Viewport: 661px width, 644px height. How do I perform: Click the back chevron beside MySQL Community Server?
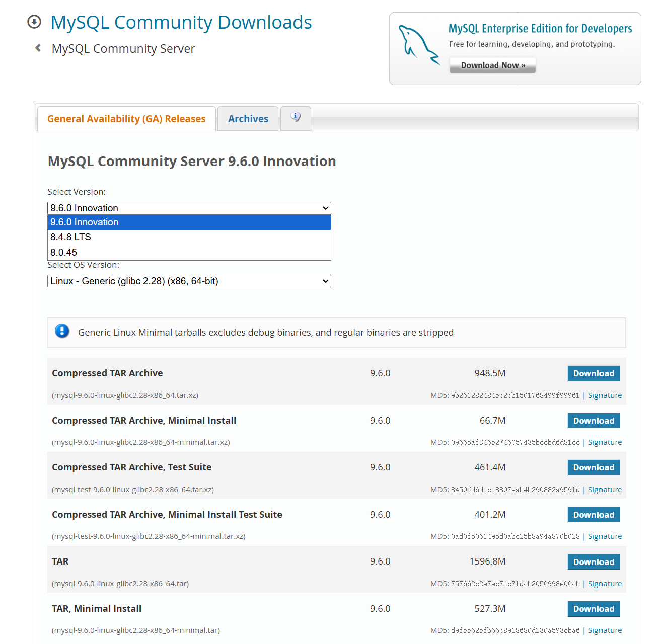point(38,48)
